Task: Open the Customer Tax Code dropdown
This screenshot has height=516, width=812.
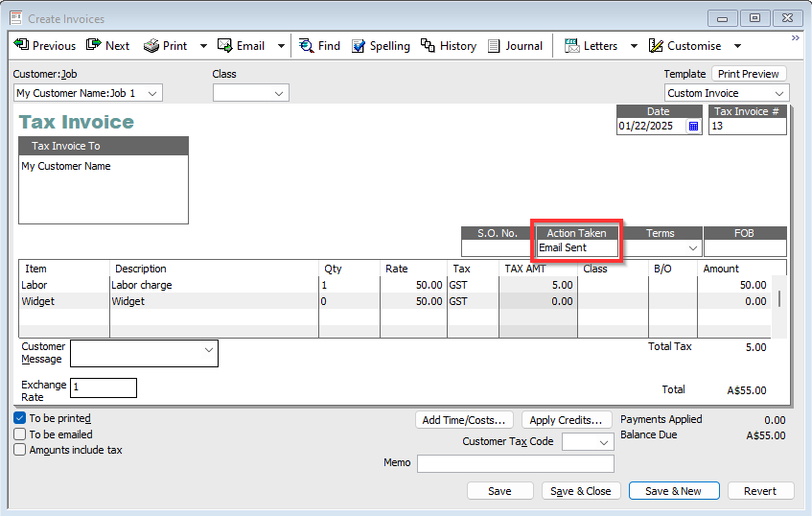Action: pos(603,442)
